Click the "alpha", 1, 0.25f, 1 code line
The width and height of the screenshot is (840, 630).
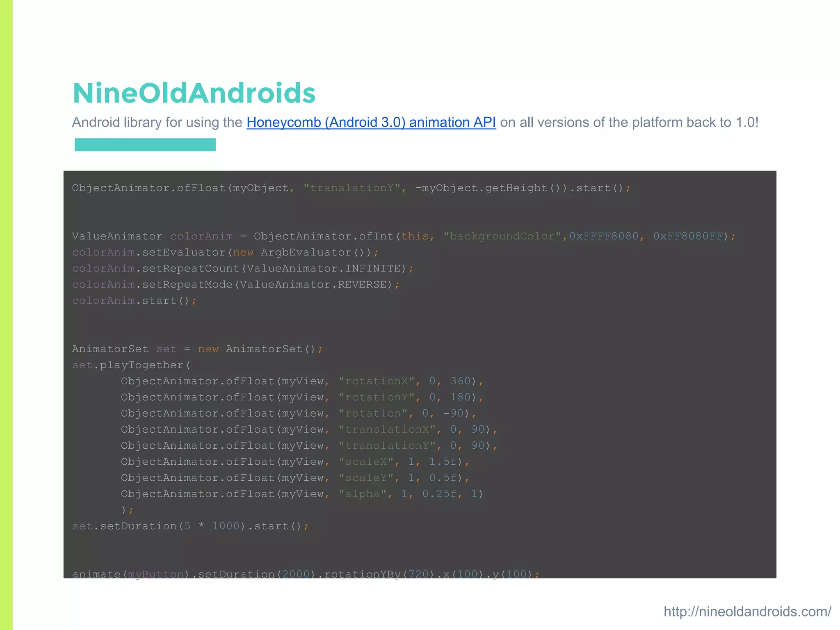click(302, 494)
